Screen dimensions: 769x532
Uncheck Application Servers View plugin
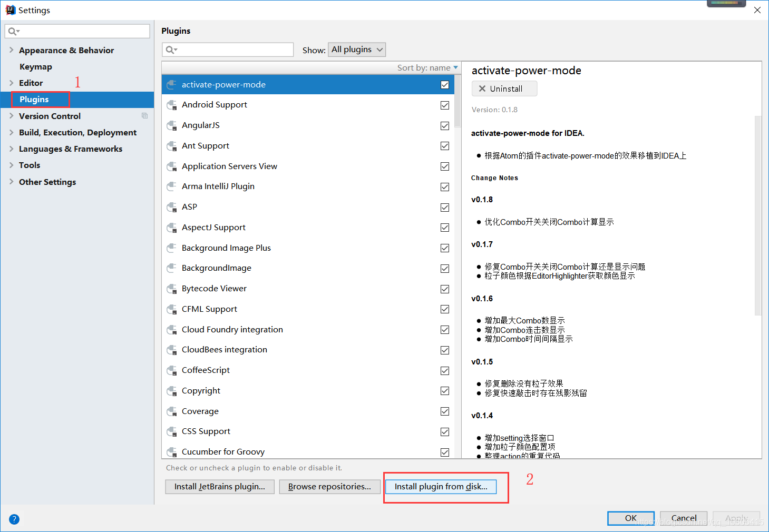(445, 166)
